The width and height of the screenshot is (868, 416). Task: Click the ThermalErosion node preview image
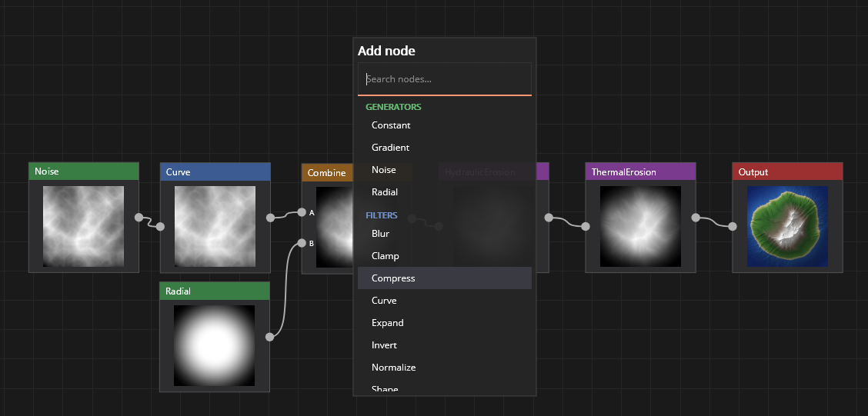tap(640, 226)
